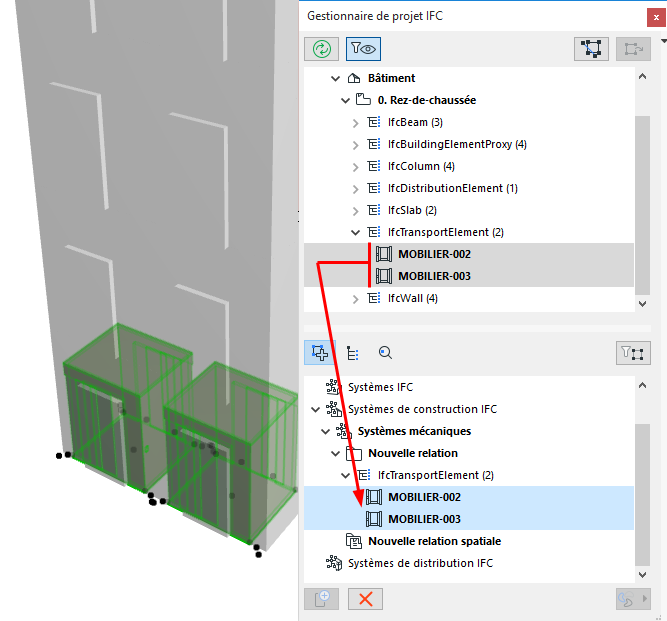Toggle the filter visibility eye button
The height and width of the screenshot is (621, 667).
(363, 49)
